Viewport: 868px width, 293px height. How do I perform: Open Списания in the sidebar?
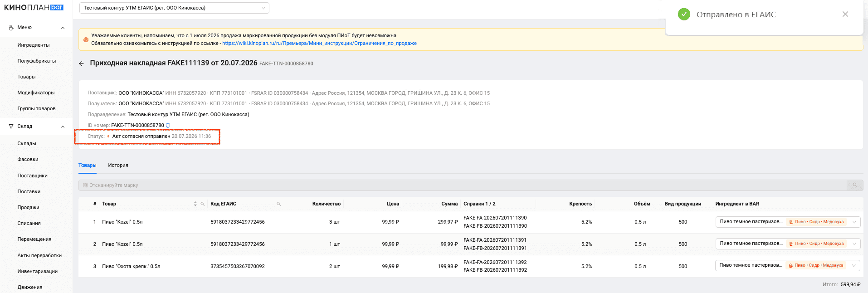pos(29,223)
